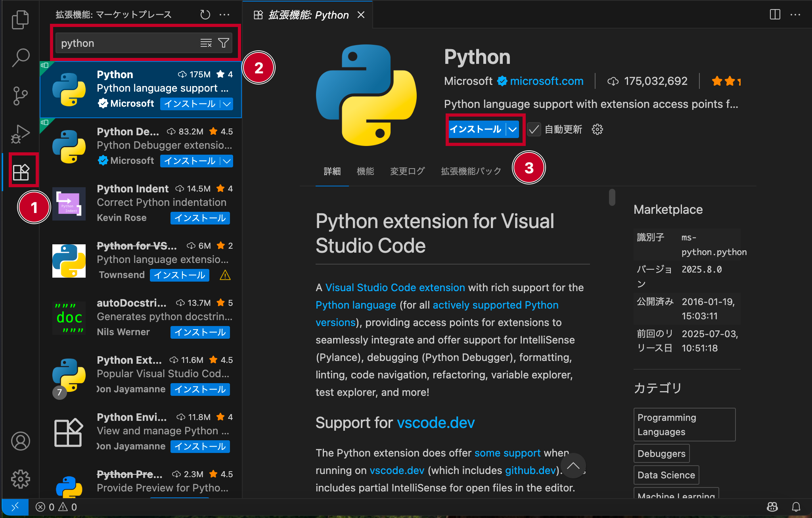
Task: Toggle the 自動更新 checkbox
Action: point(534,129)
